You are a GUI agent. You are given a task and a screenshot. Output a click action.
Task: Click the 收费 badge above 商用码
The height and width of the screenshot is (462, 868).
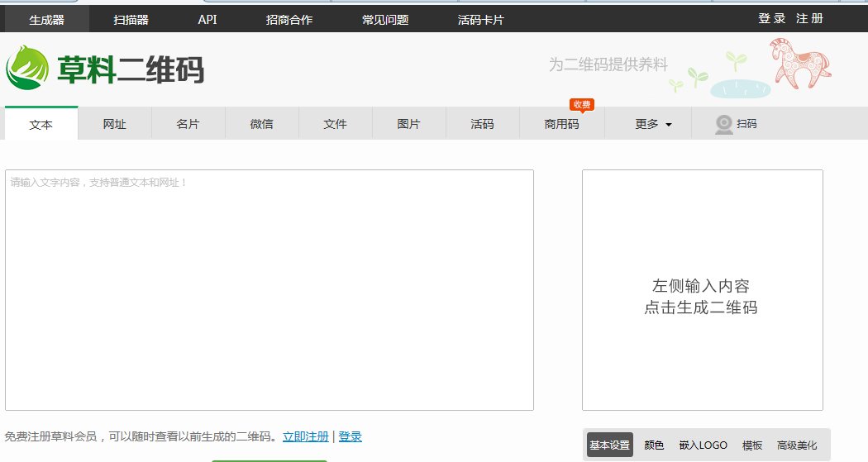coord(582,105)
